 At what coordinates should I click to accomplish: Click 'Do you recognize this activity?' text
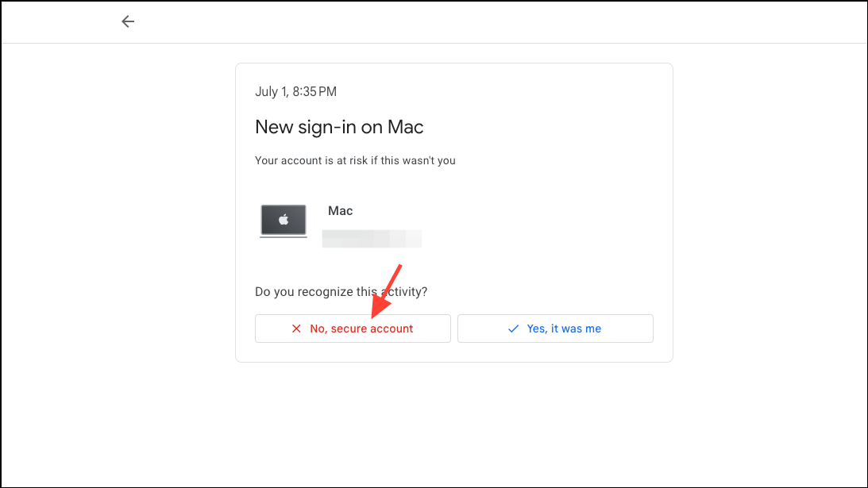[341, 291]
